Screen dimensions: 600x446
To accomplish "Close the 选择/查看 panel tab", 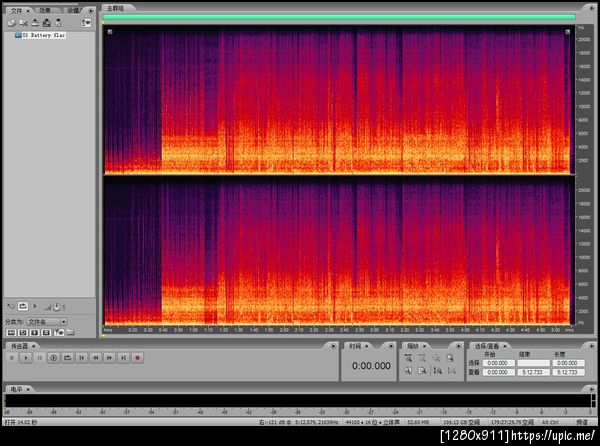I will pos(505,346).
